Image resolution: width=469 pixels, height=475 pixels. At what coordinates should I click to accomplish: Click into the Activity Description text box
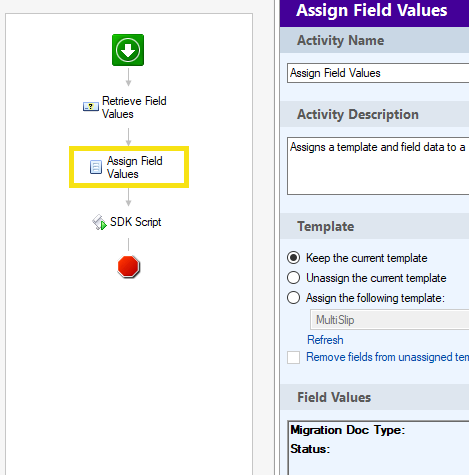(378, 166)
